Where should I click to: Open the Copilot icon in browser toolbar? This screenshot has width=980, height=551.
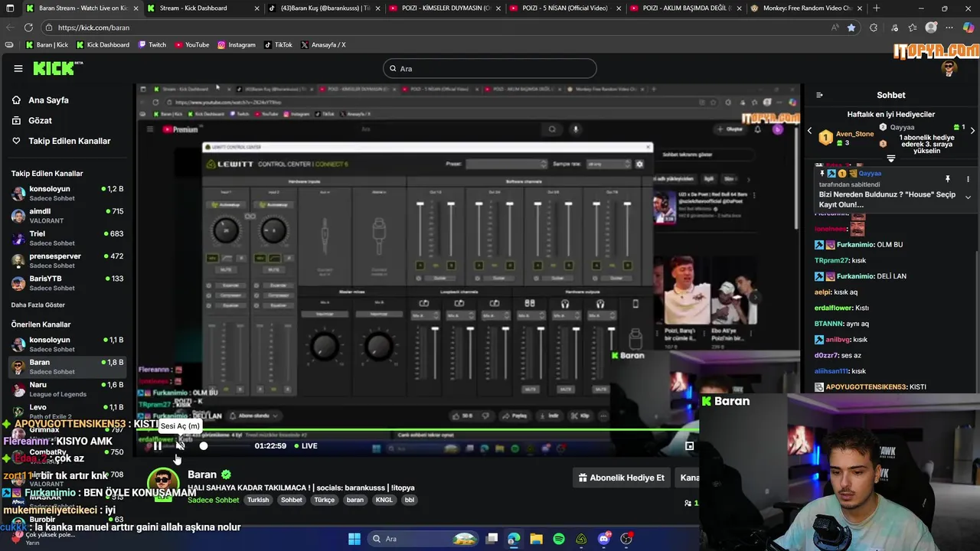pyautogui.click(x=969, y=28)
